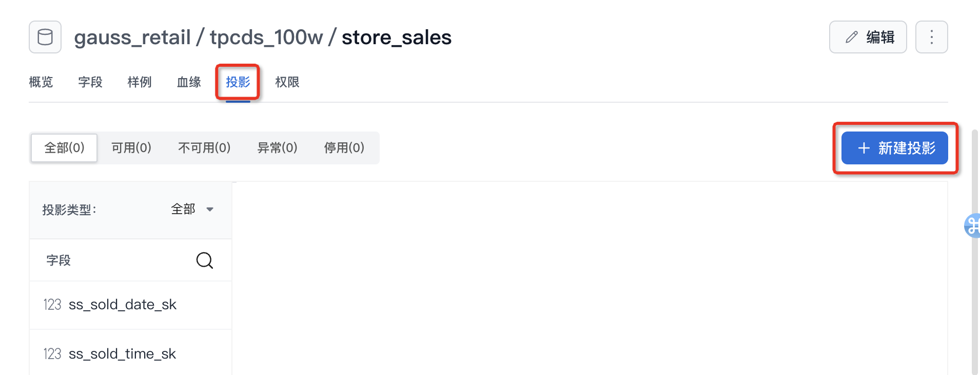
Task: Filter by 异常(0) abnormal projections
Action: tap(277, 148)
